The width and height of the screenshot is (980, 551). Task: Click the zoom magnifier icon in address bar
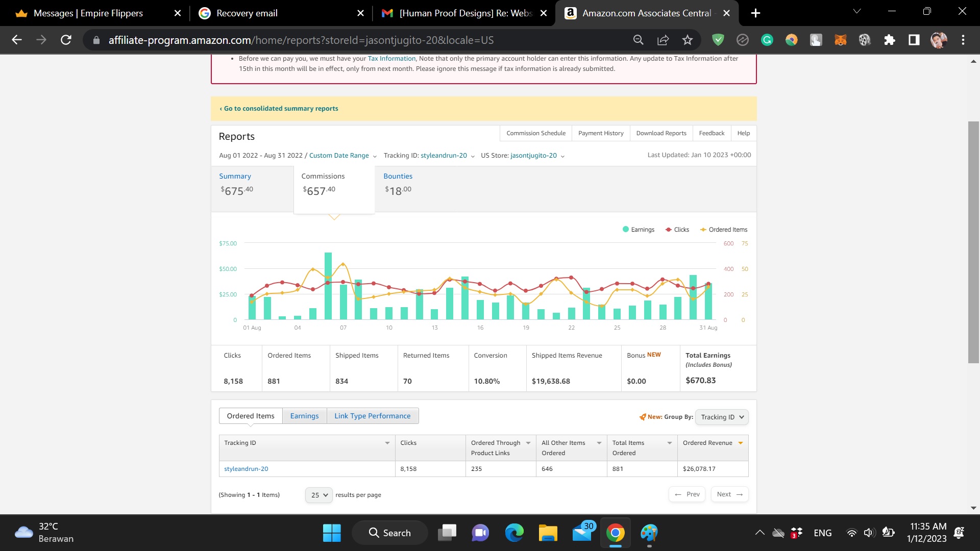tap(639, 40)
